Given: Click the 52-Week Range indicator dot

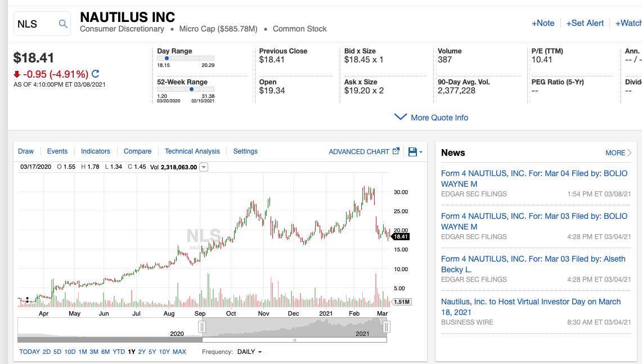Looking at the screenshot, I should pyautogui.click(x=191, y=89).
